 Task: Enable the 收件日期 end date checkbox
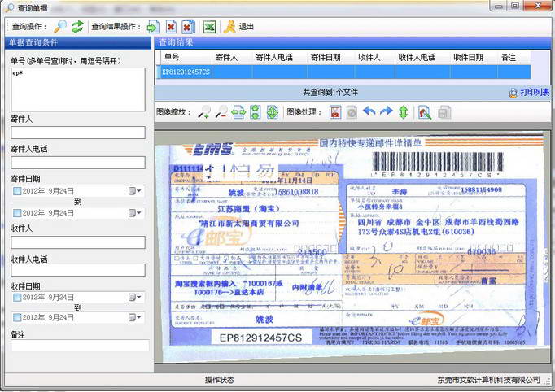click(17, 317)
